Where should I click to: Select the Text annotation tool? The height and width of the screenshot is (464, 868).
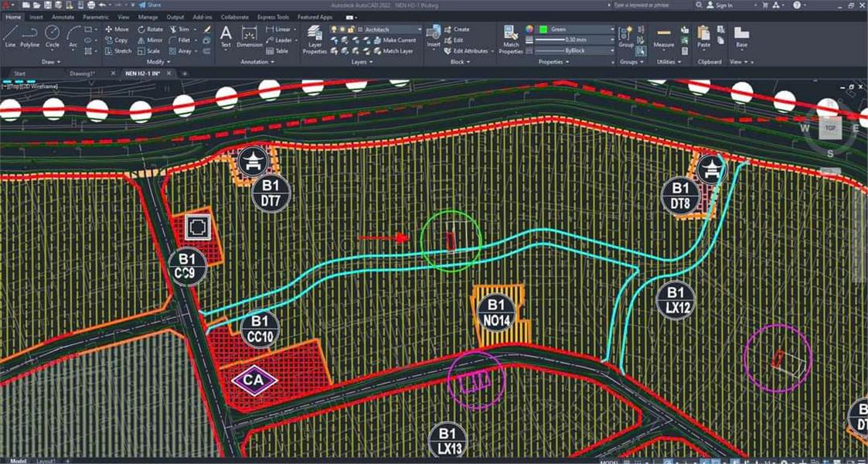(x=226, y=36)
